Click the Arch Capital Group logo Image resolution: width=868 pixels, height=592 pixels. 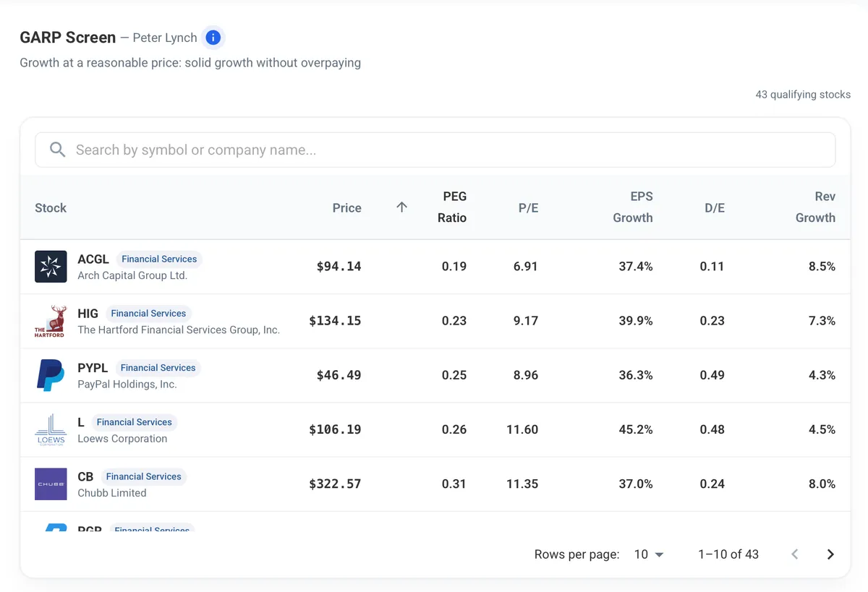click(x=51, y=267)
